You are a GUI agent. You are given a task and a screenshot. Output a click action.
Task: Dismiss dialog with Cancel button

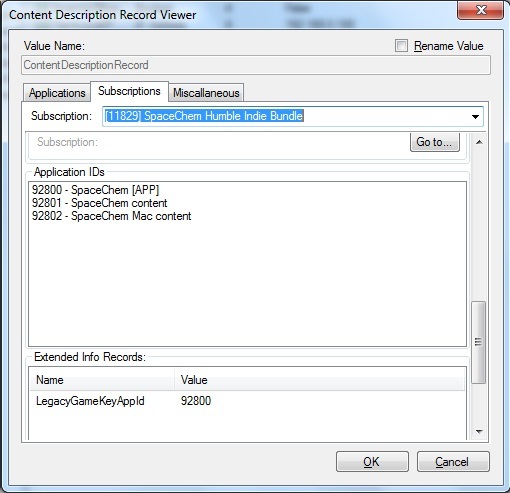[x=453, y=462]
